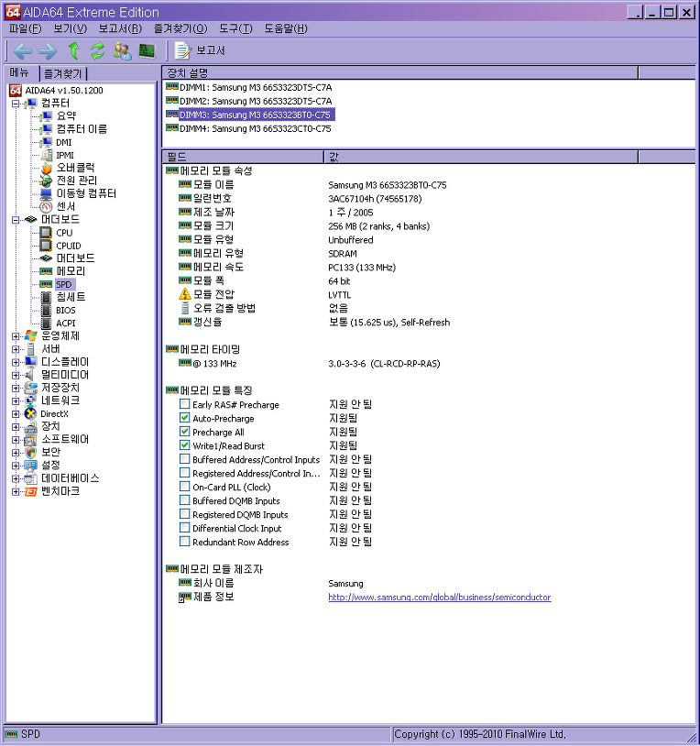This screenshot has width=700, height=746.
Task: Select 벤치마크 tree node
Action: tap(60, 491)
